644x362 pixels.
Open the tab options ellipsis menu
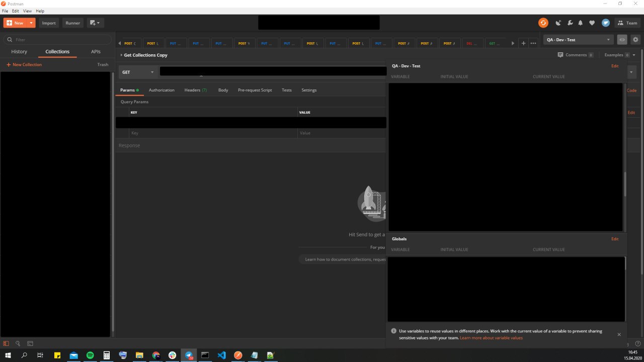point(533,43)
